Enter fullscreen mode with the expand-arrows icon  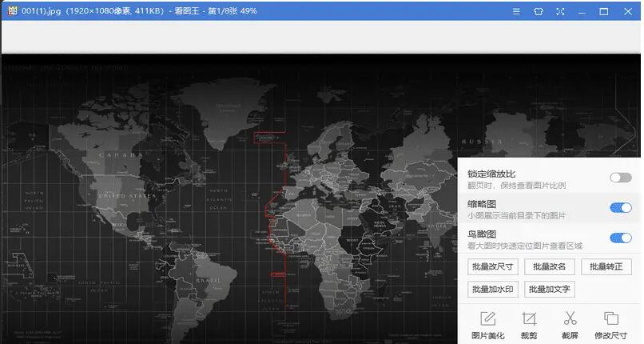click(x=559, y=12)
